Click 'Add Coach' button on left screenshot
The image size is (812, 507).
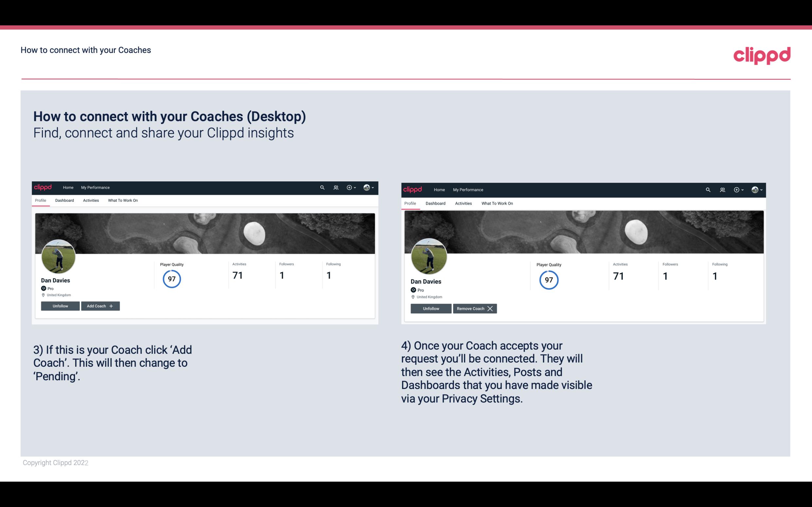click(x=99, y=306)
